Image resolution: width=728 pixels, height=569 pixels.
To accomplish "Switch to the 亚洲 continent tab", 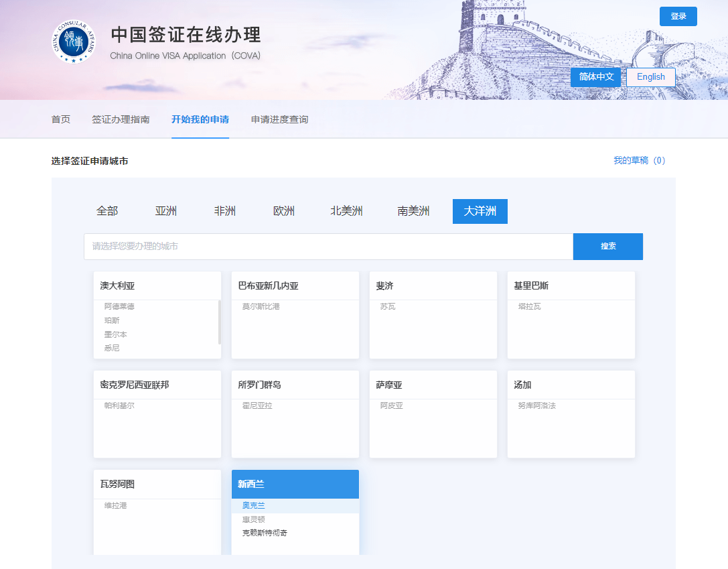I will coord(166,210).
